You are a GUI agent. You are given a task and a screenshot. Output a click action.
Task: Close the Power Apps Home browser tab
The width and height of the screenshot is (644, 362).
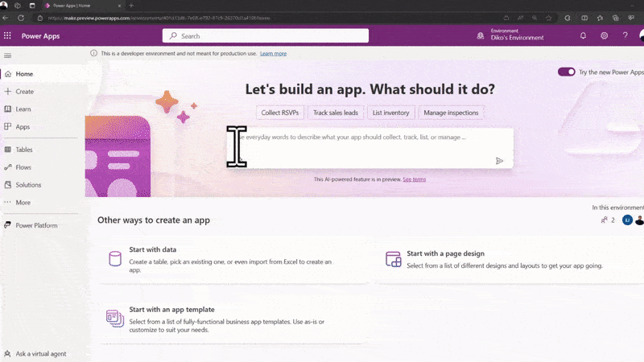pos(119,6)
